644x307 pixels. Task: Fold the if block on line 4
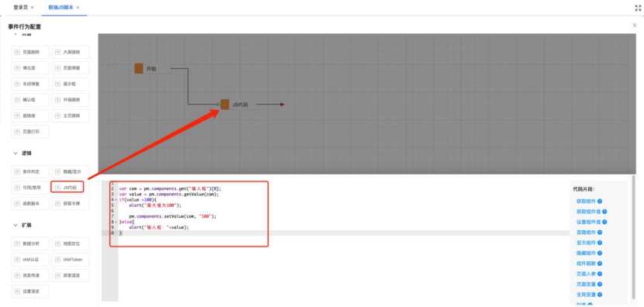(x=116, y=200)
